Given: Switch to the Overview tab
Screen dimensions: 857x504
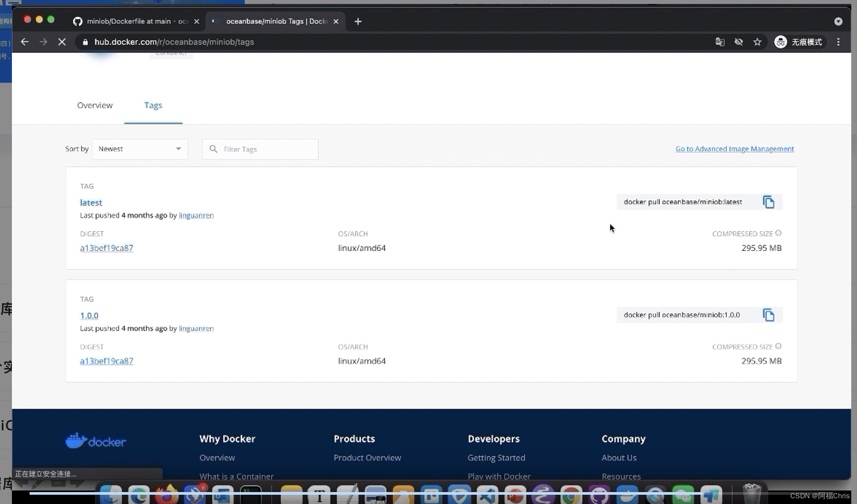Looking at the screenshot, I should [x=95, y=105].
